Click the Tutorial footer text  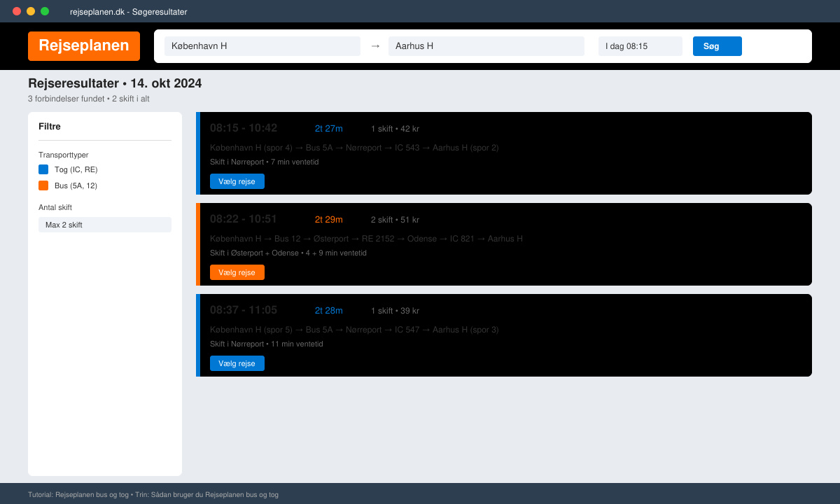tap(153, 494)
